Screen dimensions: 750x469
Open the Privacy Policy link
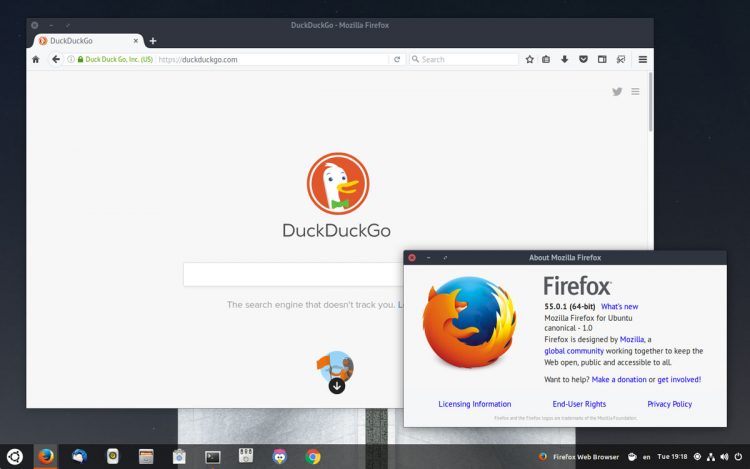click(670, 404)
